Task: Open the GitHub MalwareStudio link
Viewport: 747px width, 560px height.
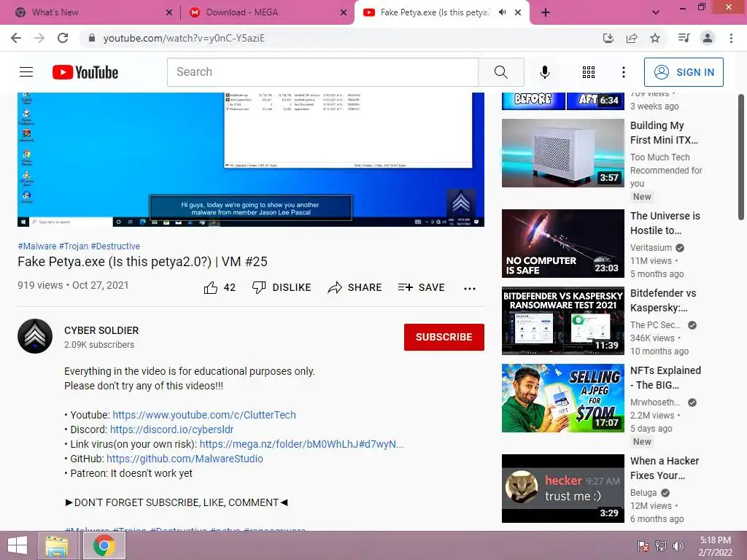Action: point(185,459)
